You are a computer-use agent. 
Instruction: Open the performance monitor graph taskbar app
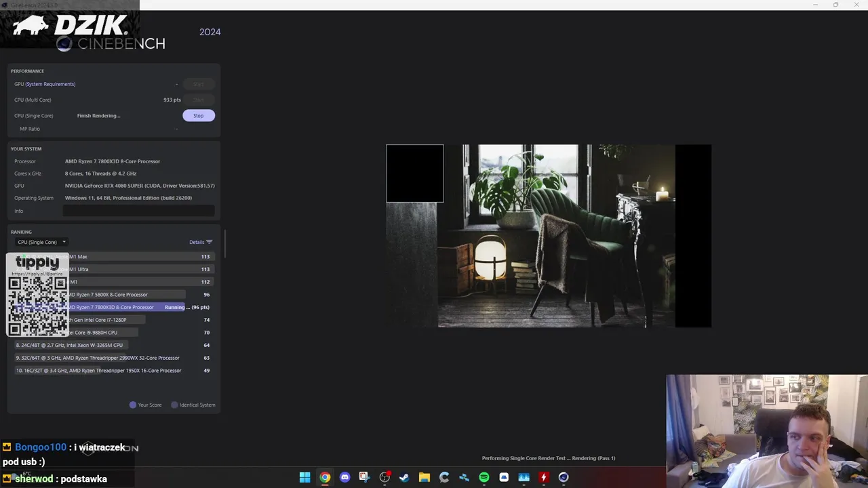click(524, 477)
